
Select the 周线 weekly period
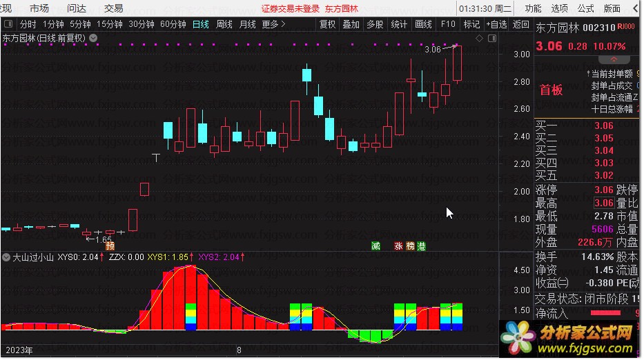[x=224, y=24]
